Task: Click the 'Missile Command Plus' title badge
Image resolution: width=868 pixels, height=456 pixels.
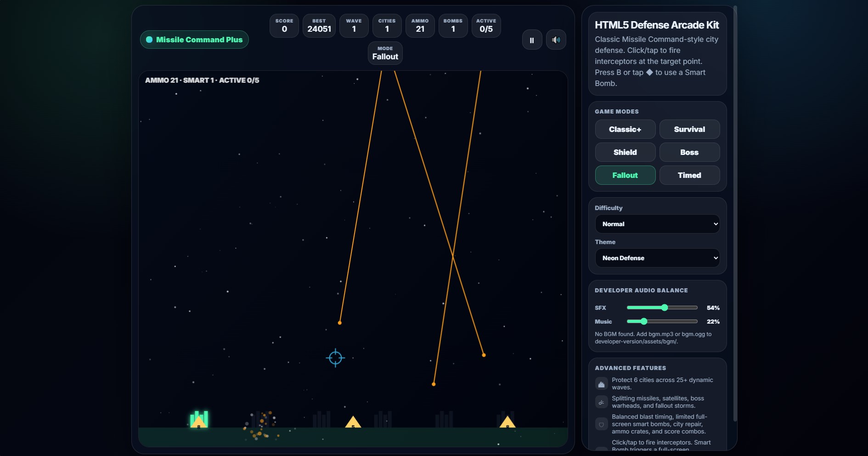Action: [x=194, y=40]
